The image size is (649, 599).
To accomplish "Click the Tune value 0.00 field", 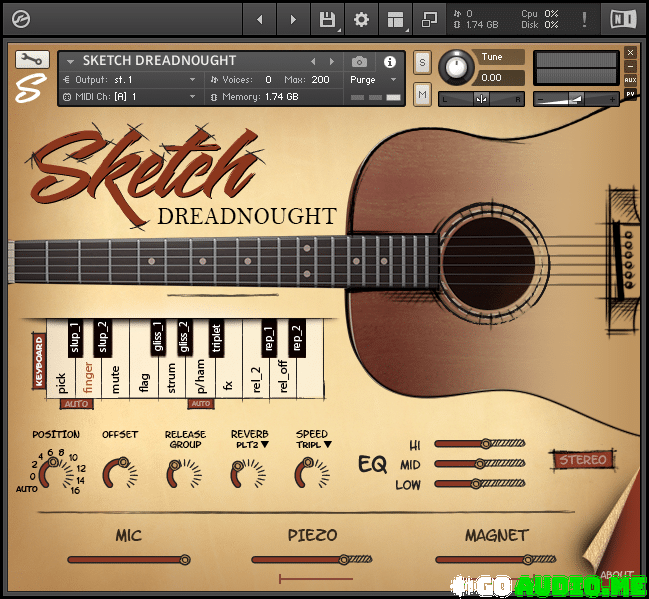I will [x=501, y=77].
